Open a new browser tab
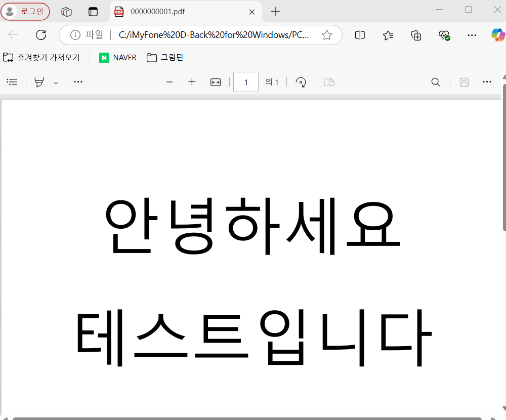The width and height of the screenshot is (506, 420). 275,11
